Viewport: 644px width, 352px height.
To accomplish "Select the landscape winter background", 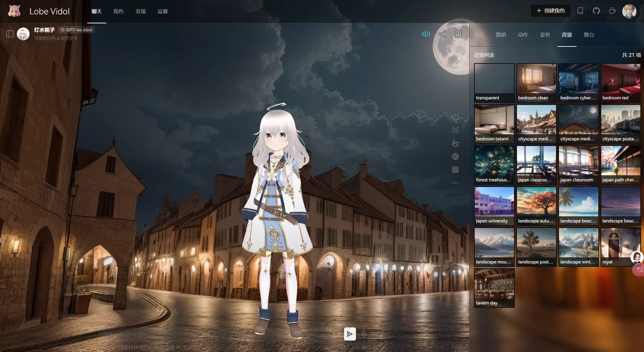I will click(x=578, y=247).
